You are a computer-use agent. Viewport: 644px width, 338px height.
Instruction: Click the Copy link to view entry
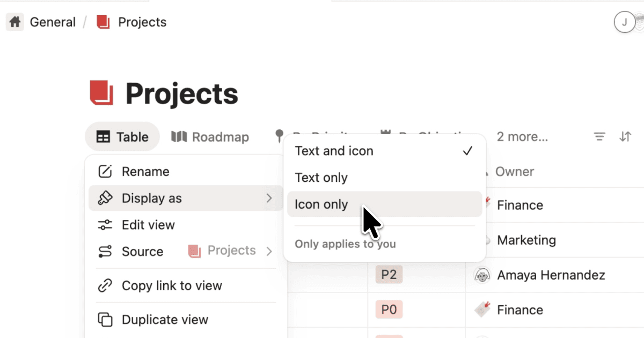click(x=172, y=285)
